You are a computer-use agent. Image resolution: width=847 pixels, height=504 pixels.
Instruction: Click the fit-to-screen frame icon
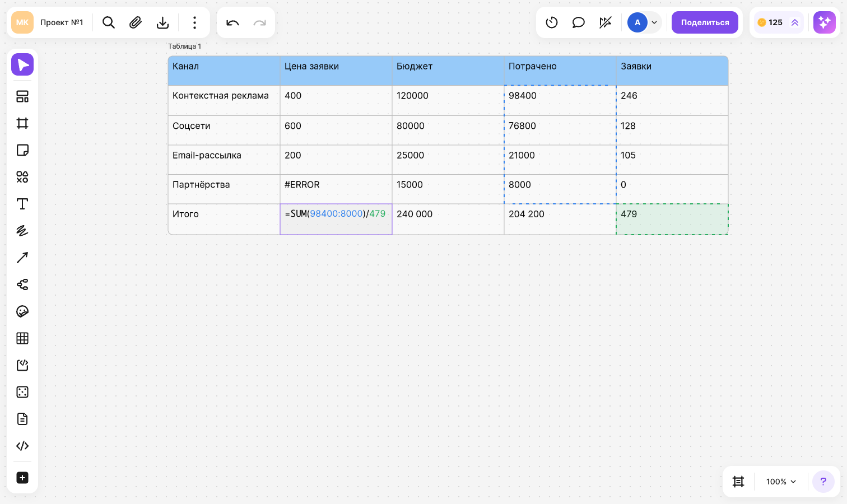pyautogui.click(x=738, y=482)
